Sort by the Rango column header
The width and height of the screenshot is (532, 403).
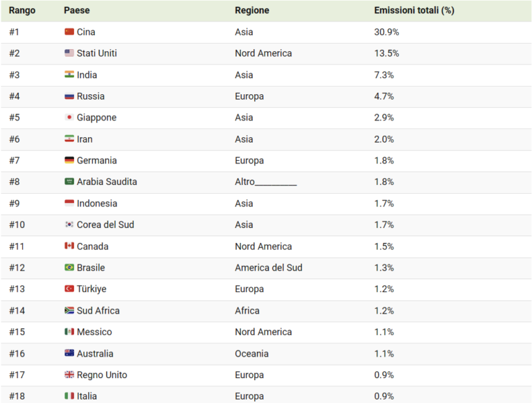pyautogui.click(x=22, y=10)
